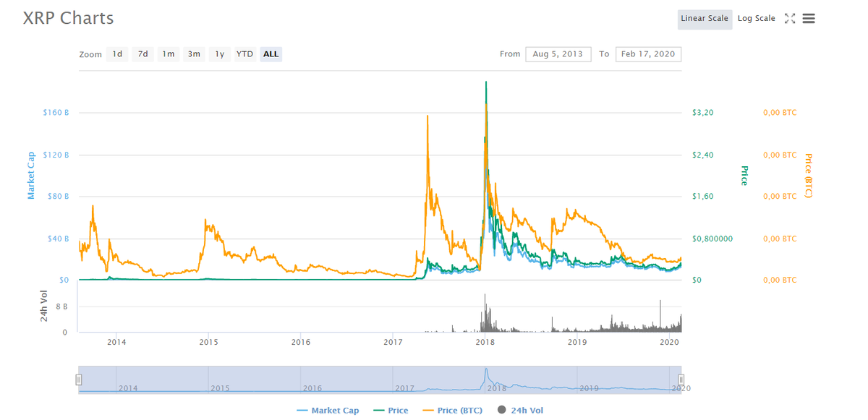The width and height of the screenshot is (868, 420).
Task: Click navigator timeline at 2015
Action: 220,388
